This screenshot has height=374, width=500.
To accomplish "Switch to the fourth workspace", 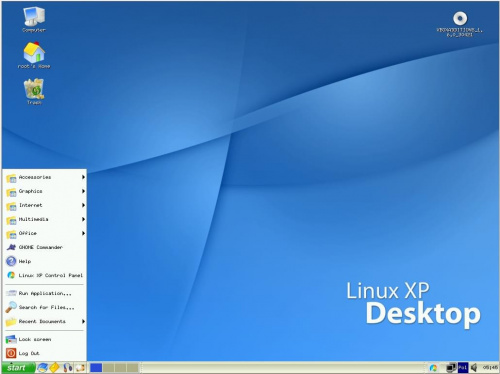I will [x=132, y=368].
